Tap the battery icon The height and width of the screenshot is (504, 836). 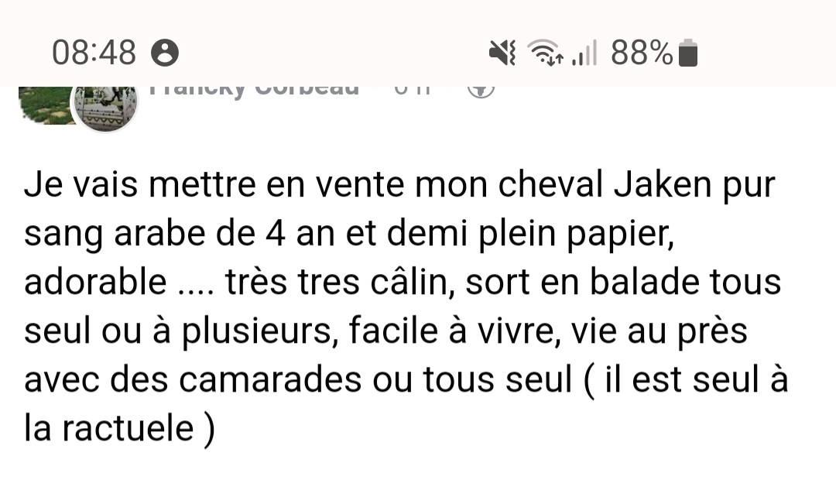pos(688,53)
